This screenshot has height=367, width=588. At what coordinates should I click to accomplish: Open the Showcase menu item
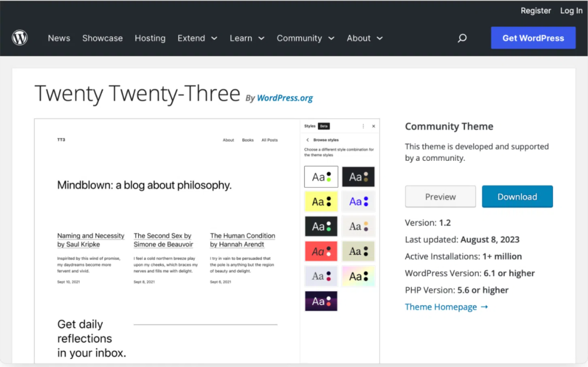[x=102, y=38]
